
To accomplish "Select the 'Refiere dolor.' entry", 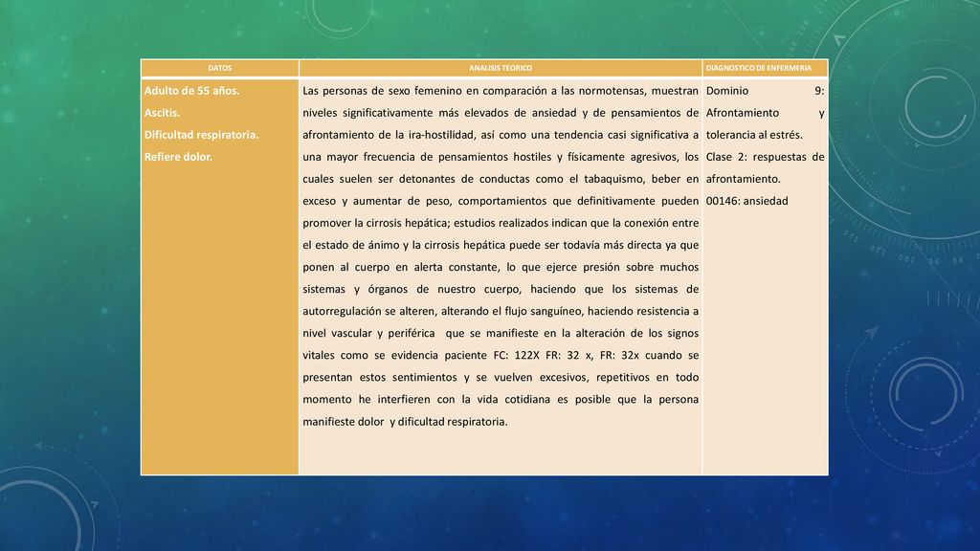I will pos(179,157).
